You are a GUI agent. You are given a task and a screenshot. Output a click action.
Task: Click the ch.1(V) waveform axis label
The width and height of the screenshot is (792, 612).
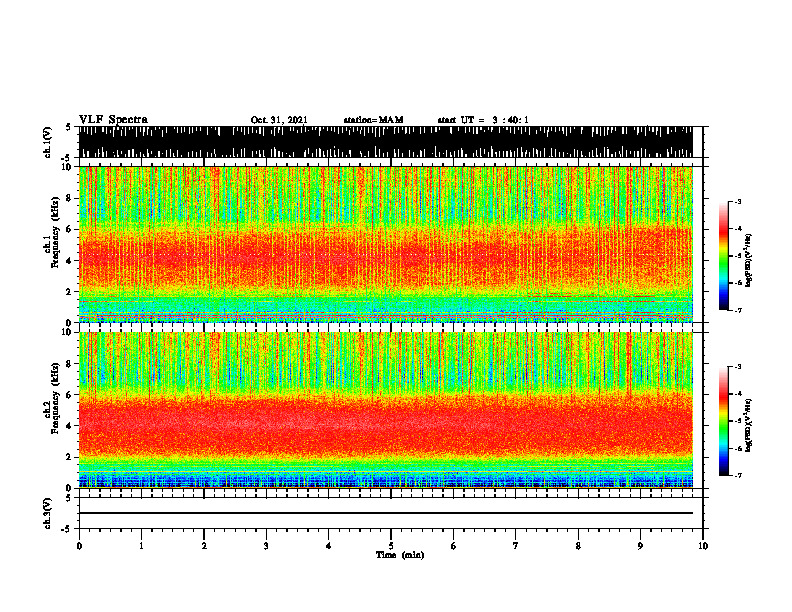click(x=48, y=142)
